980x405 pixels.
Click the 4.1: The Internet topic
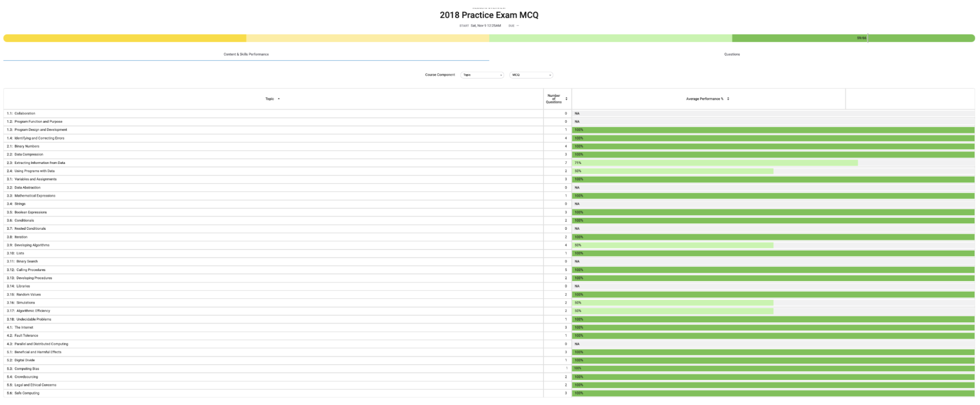(x=20, y=327)
